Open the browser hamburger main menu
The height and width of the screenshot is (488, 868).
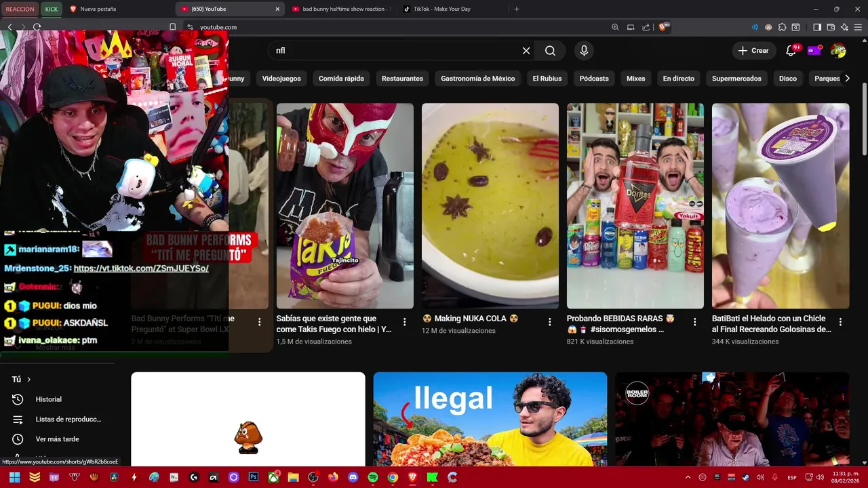[858, 27]
